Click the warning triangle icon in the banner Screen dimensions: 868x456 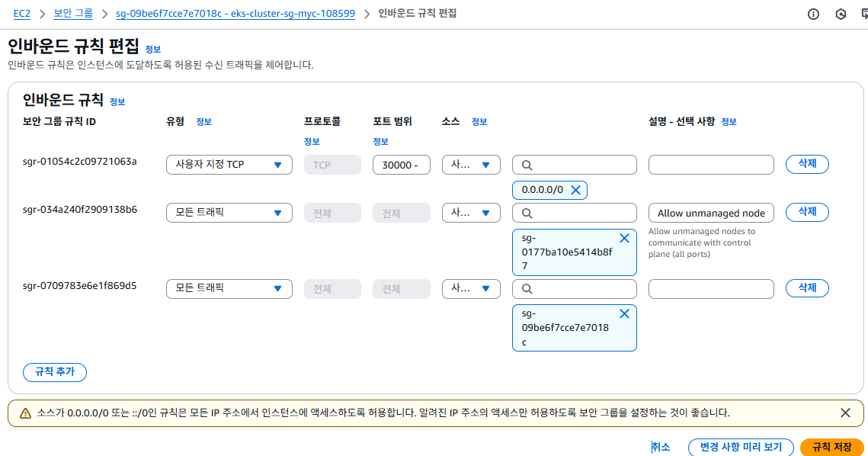(x=25, y=413)
